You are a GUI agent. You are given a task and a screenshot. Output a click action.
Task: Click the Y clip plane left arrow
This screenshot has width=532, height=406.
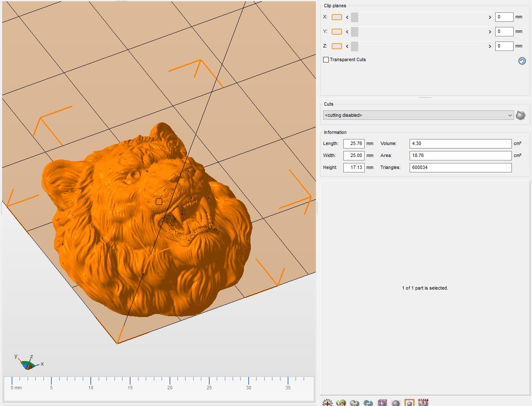[x=347, y=32]
